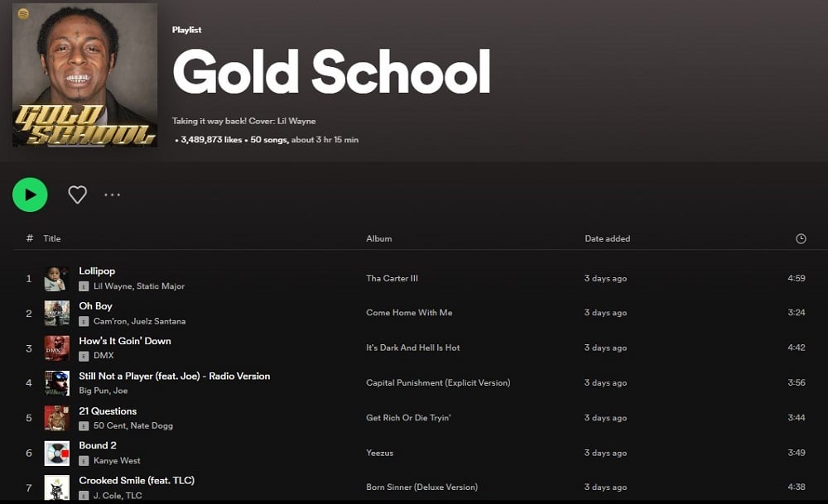This screenshot has height=504, width=828.
Task: Open Get Rich Or Die Tryin' album
Action: 408,417
